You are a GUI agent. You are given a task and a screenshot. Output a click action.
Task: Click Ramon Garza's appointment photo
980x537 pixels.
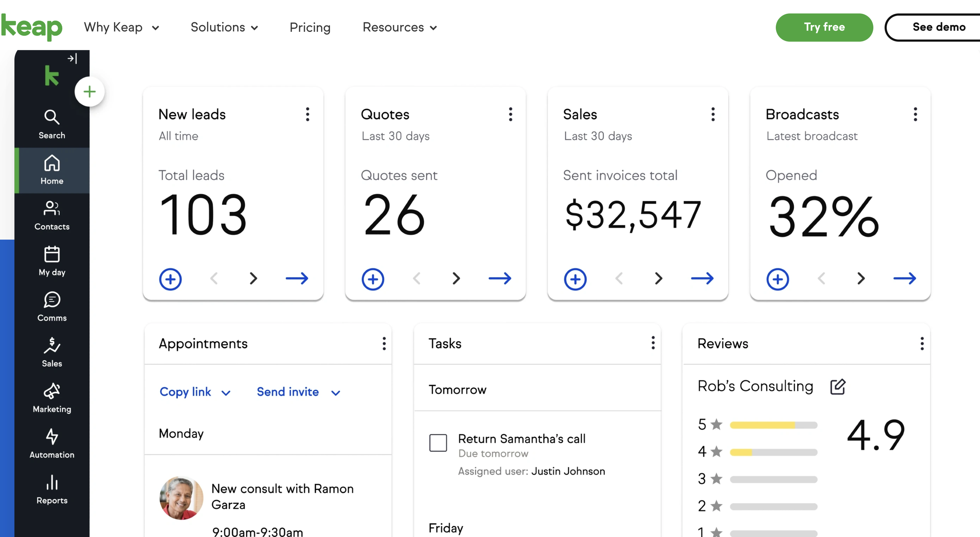tap(181, 498)
